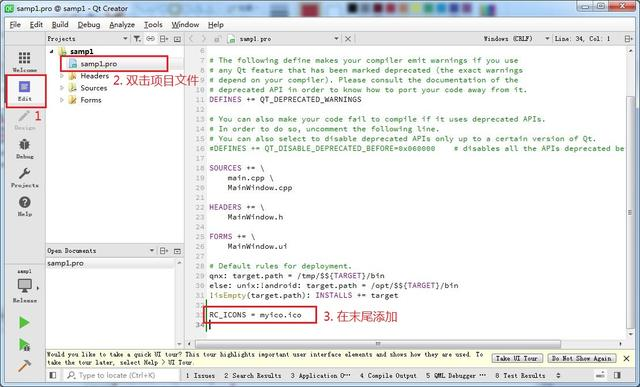
Task: Open the 5 QML Debugger pane
Action: point(456,375)
